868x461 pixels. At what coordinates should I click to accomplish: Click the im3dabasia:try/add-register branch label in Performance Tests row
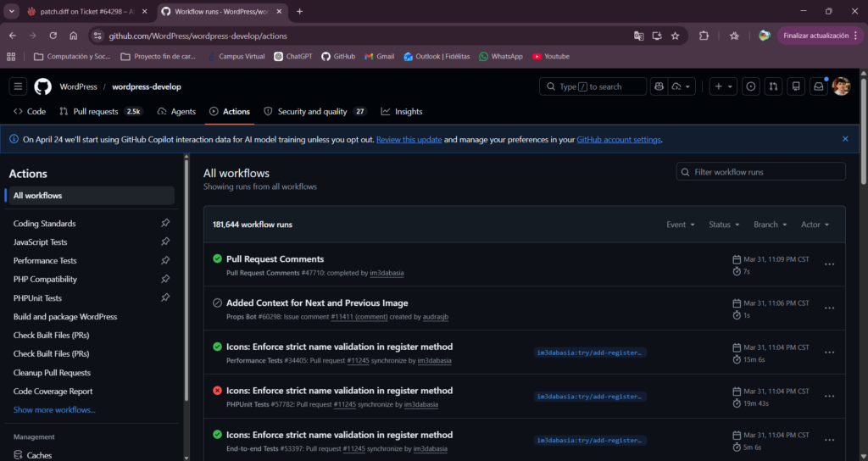[x=590, y=353]
